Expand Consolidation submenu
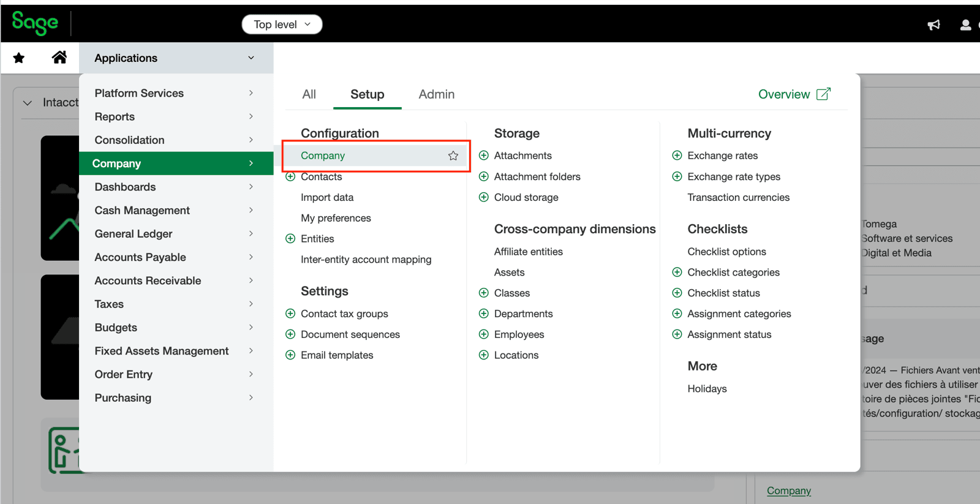Viewport: 980px width, 504px height. [251, 140]
